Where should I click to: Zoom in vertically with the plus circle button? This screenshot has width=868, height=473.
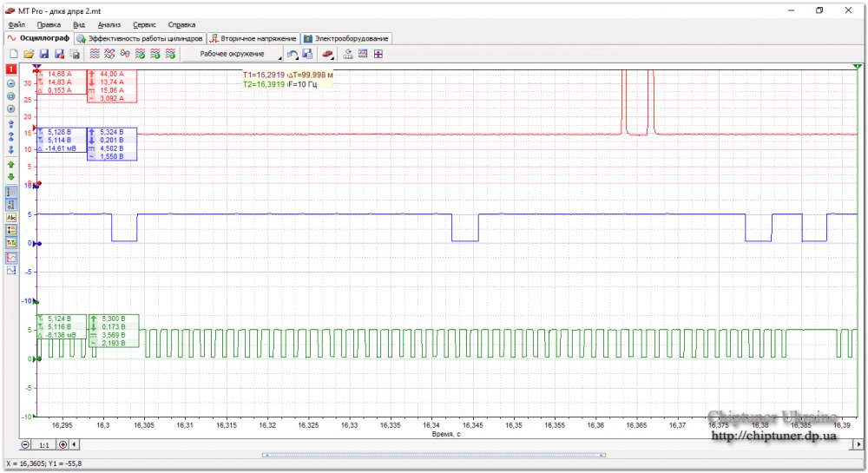pyautogui.click(x=11, y=109)
